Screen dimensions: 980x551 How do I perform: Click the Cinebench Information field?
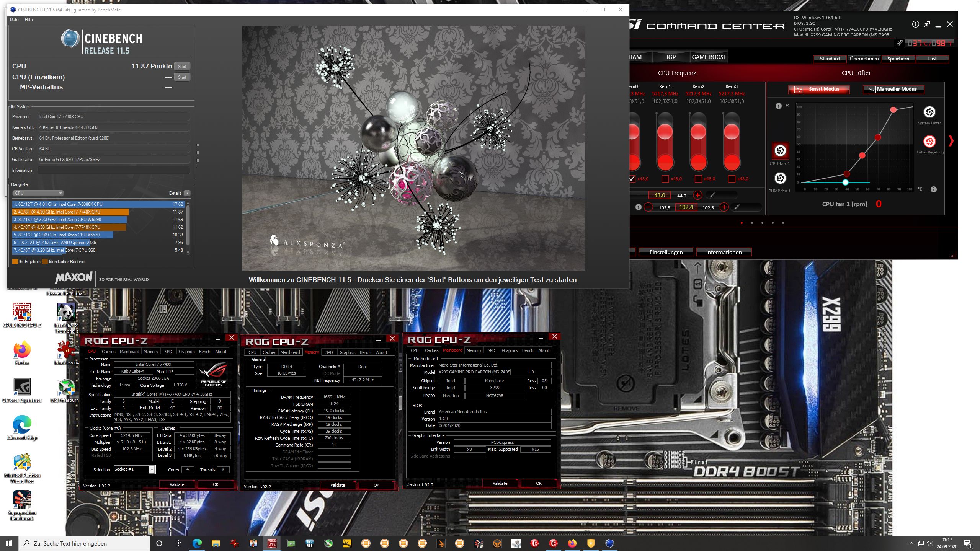pyautogui.click(x=114, y=170)
